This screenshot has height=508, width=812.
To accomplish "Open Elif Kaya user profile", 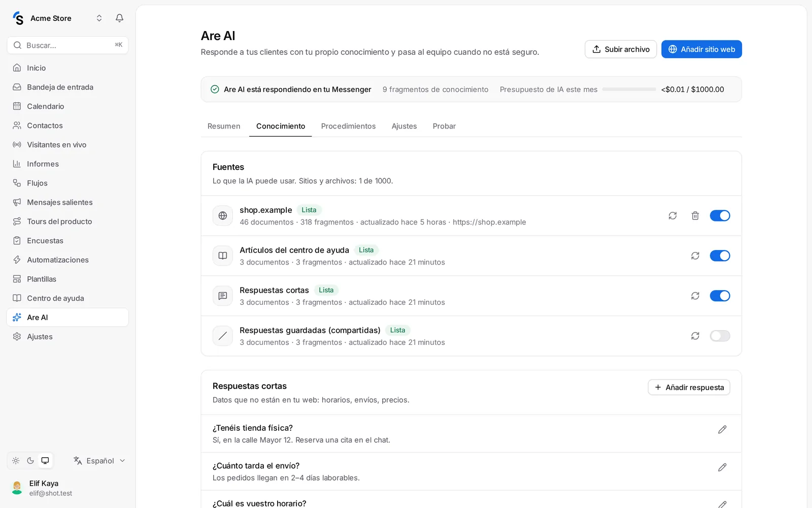I will pos(67,488).
